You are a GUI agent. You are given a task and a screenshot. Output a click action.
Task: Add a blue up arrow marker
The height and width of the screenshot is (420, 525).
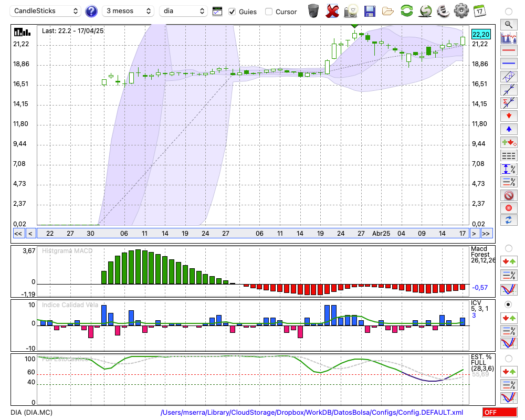[x=509, y=129]
